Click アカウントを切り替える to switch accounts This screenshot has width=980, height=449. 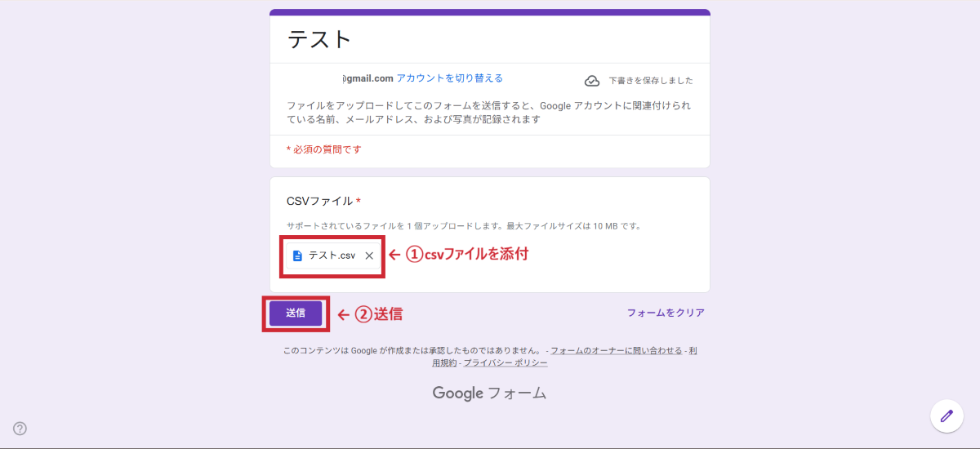tap(449, 78)
